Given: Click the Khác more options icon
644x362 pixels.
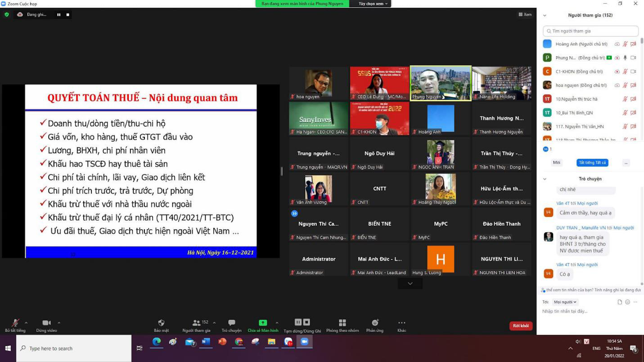Looking at the screenshot, I should point(401,323).
